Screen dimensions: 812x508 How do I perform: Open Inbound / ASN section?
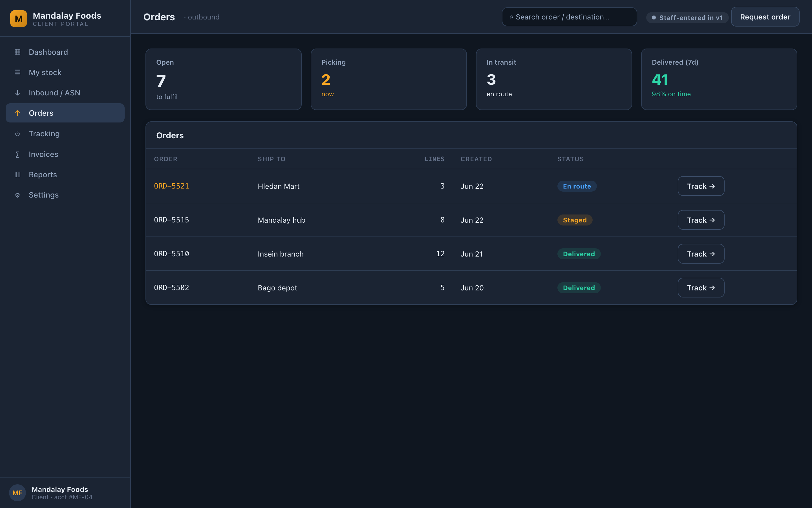(x=65, y=93)
